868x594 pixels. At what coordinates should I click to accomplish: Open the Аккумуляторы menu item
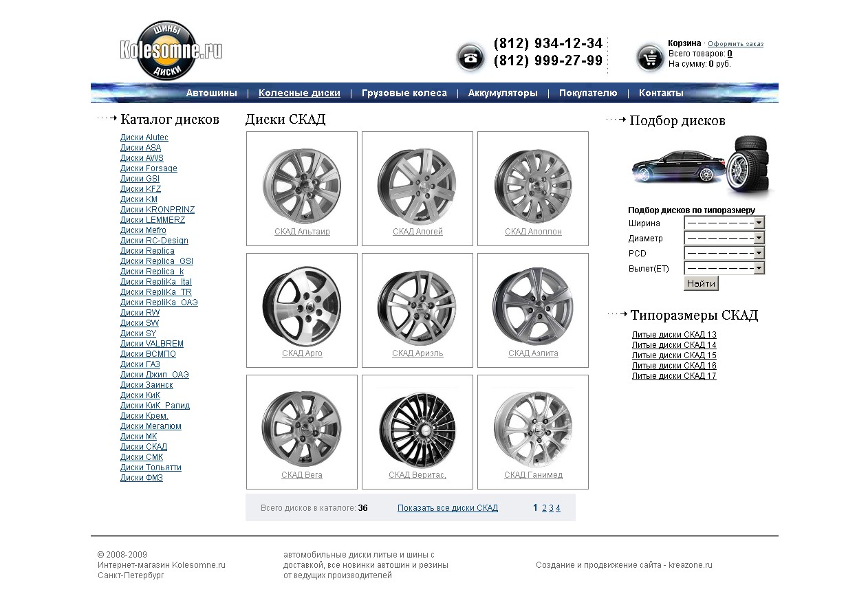click(x=503, y=93)
